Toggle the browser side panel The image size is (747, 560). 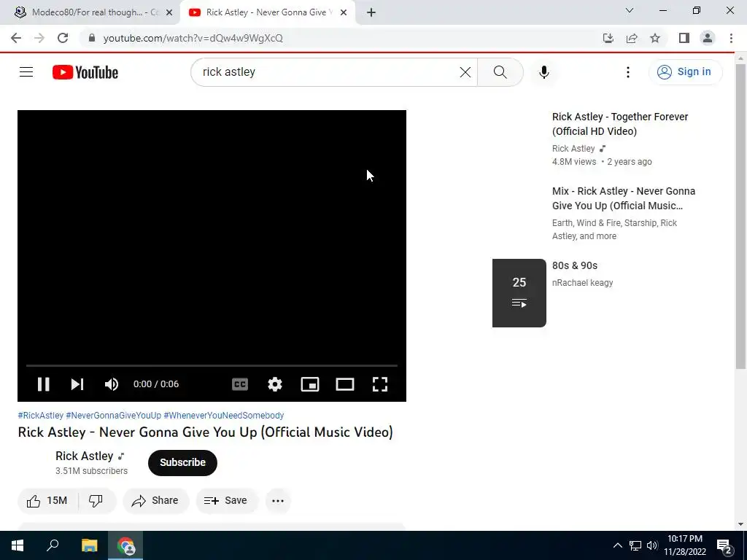tap(684, 38)
